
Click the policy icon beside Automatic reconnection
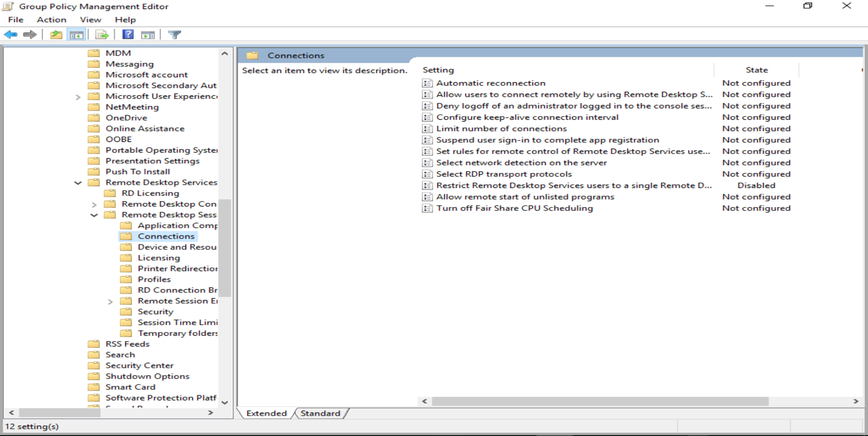[427, 83]
